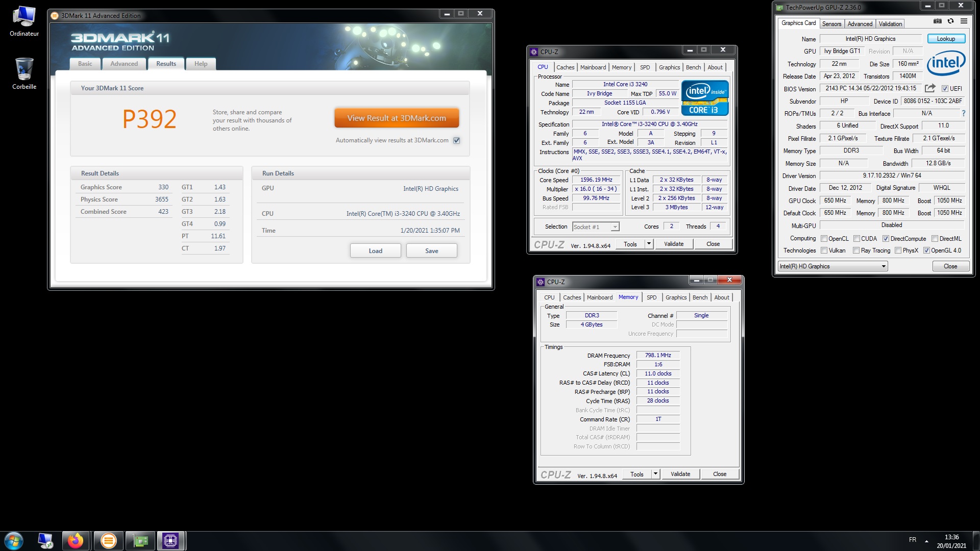Image resolution: width=980 pixels, height=551 pixels.
Task: Open Graphics tab in upper CPU-Z window
Action: (x=669, y=67)
